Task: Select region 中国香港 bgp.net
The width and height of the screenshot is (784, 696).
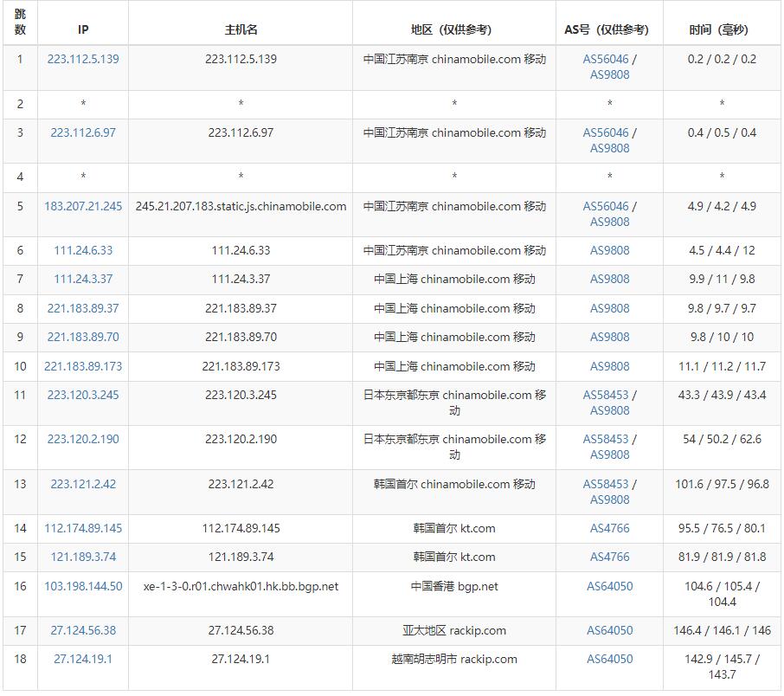Action: (454, 586)
